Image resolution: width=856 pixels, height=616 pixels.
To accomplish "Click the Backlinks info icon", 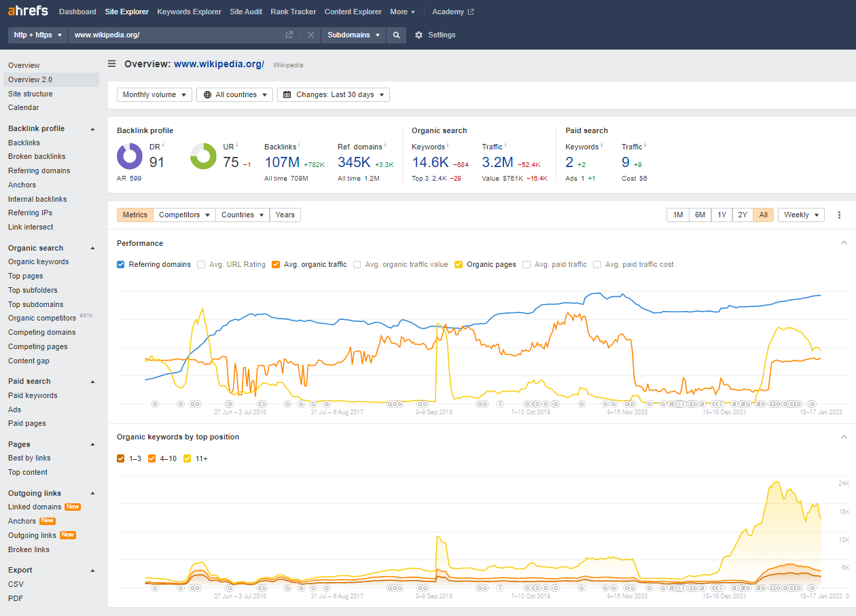I will tap(299, 145).
